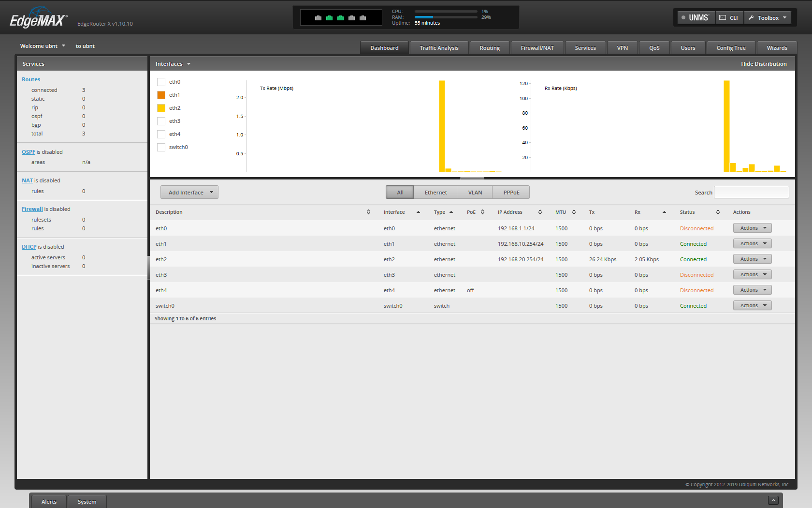Open Actions dropdown for switch0 row
The height and width of the screenshot is (508, 812).
click(752, 305)
